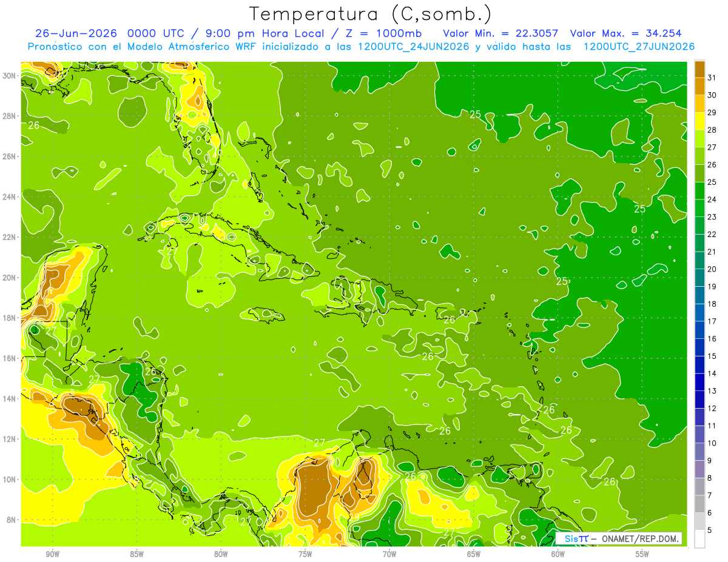The width and height of the screenshot is (728, 562).
Task: Click the purple colorbar segment between 9 and 10
Action: 699,451
